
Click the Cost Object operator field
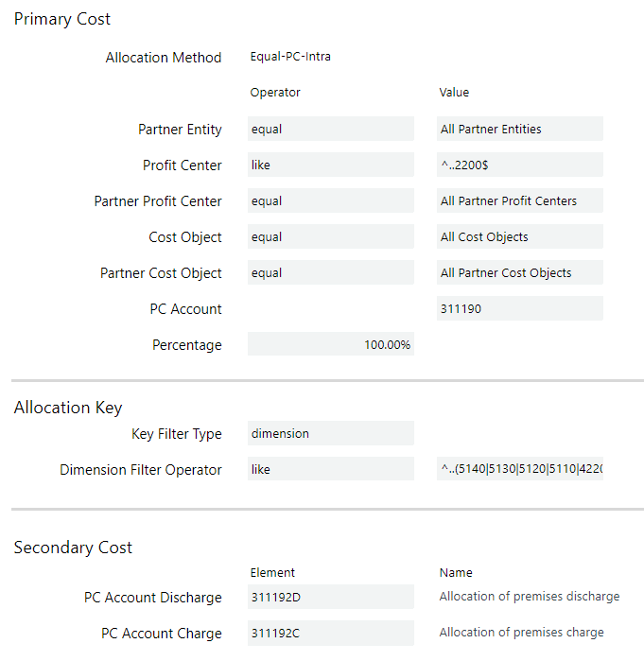coord(330,237)
